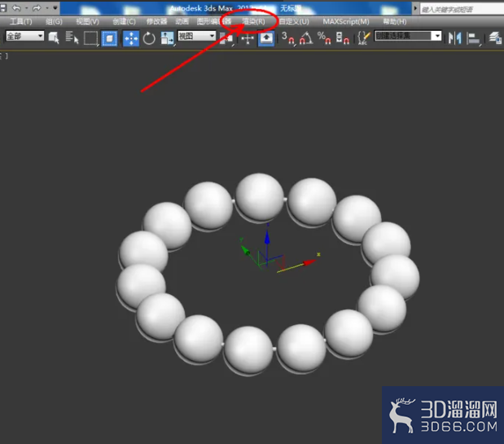Click the keyword search input field

coord(462,9)
